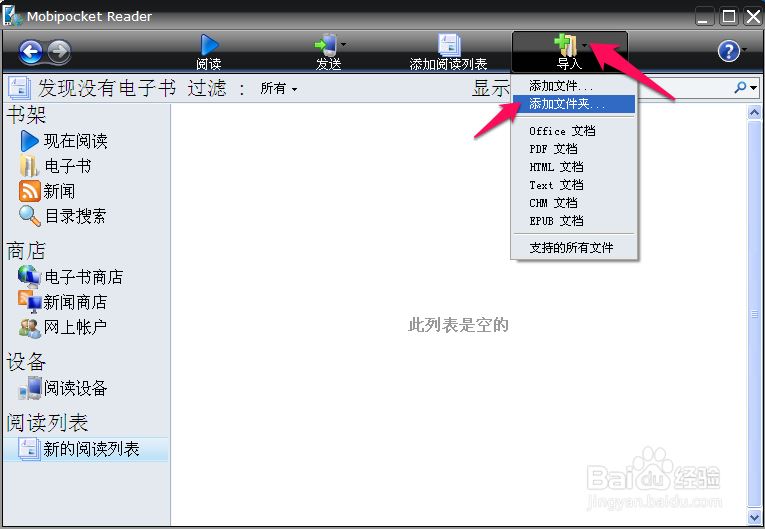Select EPUB 文档 in the import menu
This screenshot has width=765, height=529.
pos(574,221)
